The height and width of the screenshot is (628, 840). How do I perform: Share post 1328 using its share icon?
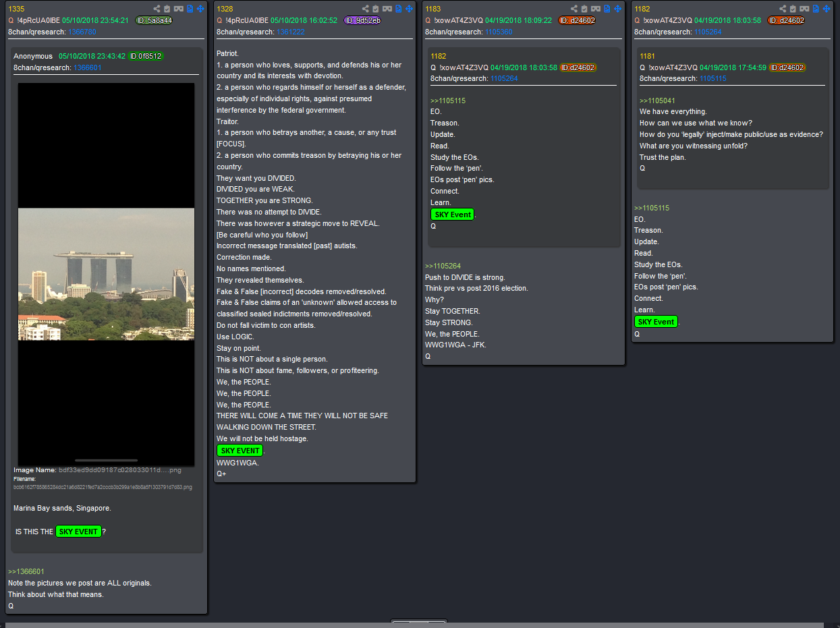click(366, 9)
